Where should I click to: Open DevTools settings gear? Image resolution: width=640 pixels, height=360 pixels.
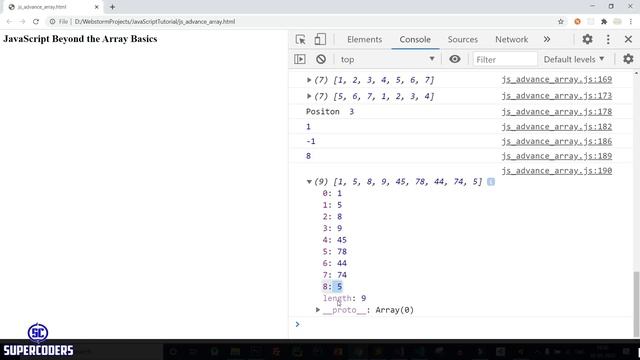pos(587,39)
